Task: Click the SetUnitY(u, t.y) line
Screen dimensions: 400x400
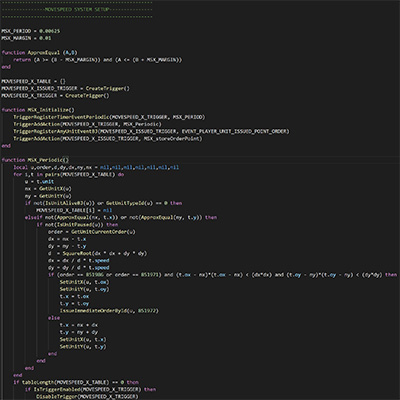Action: [x=83, y=347]
